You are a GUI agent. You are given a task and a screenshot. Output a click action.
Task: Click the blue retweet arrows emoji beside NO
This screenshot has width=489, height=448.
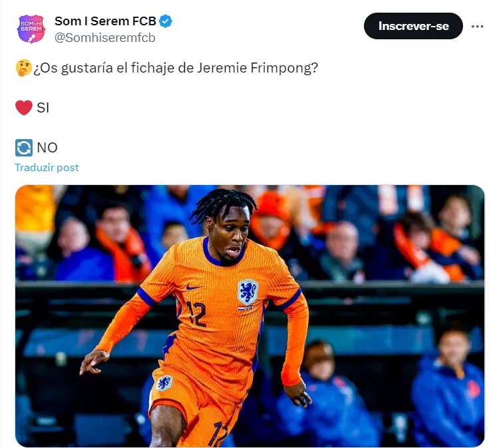click(x=24, y=148)
